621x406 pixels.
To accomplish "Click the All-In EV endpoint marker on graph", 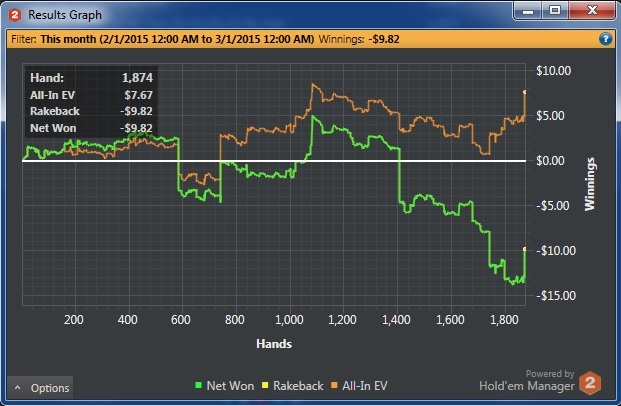I will pos(525,92).
